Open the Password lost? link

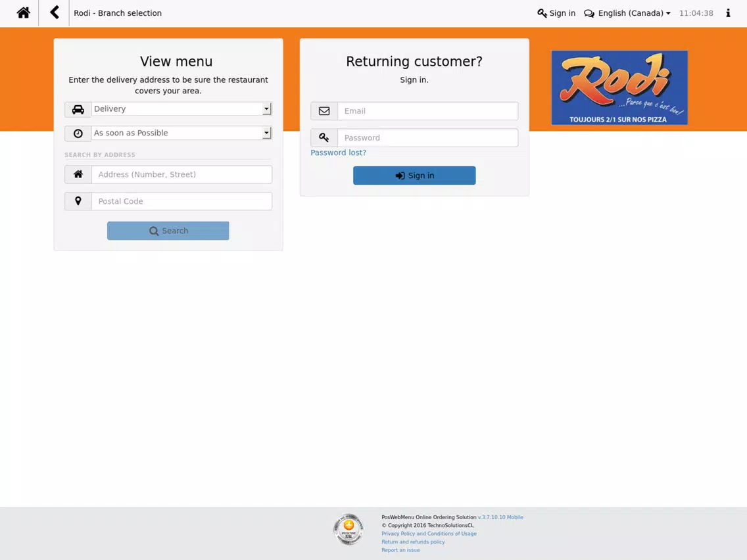pyautogui.click(x=338, y=152)
